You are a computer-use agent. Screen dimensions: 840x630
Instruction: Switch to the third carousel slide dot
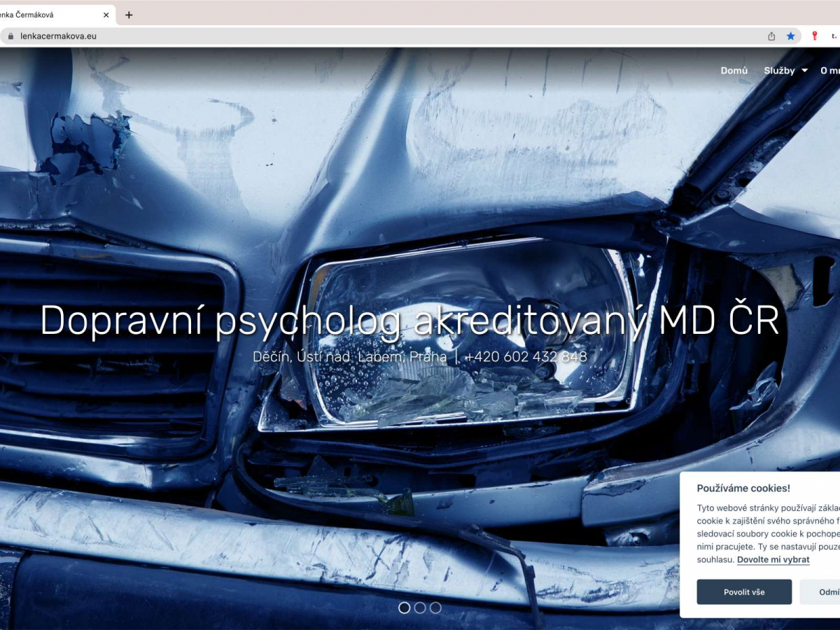click(x=435, y=608)
